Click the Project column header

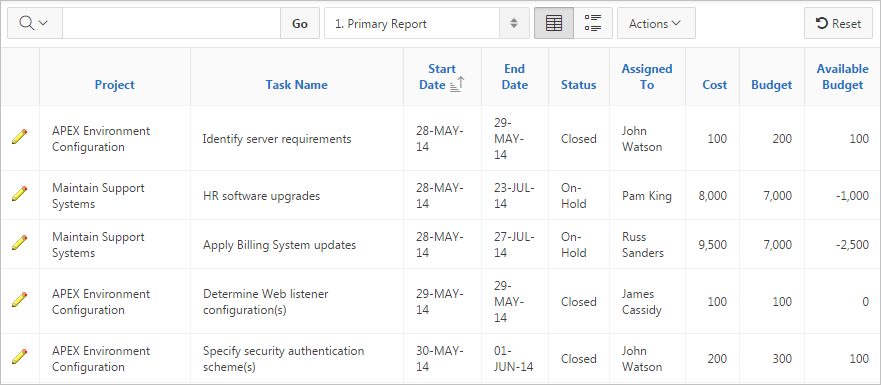pos(115,85)
